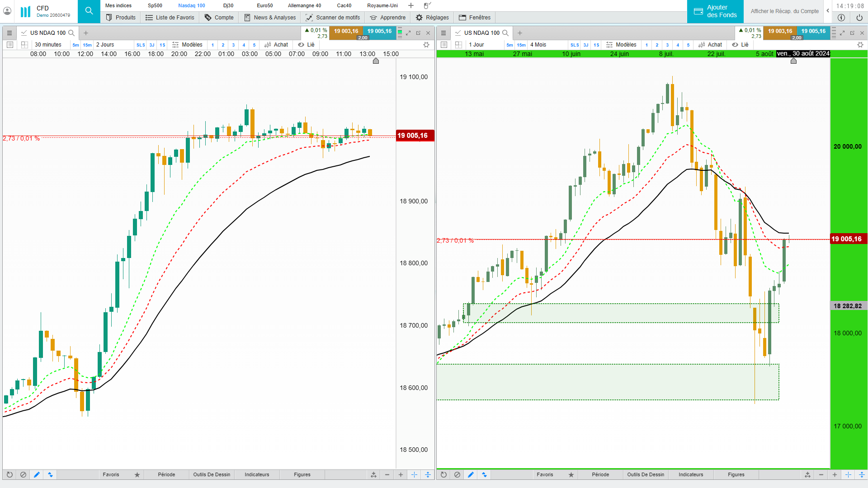Click refresh icon in left chart footer
The image size is (868, 488).
tap(9, 474)
